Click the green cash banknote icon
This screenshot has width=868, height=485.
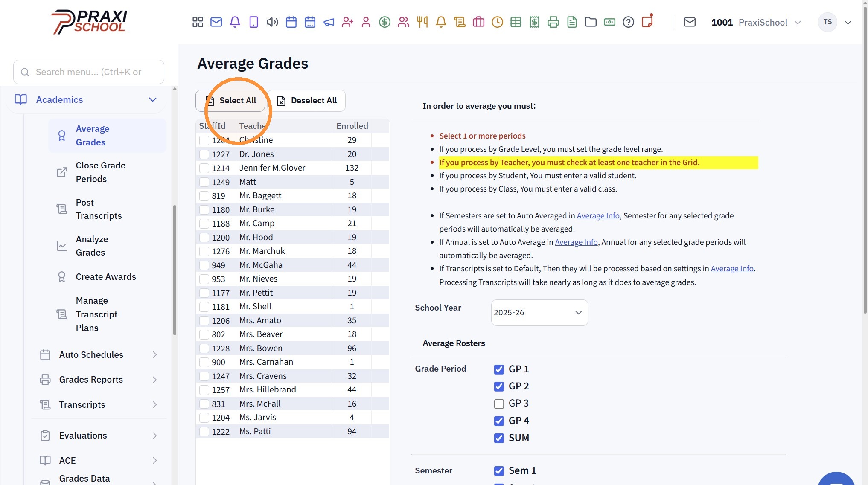pos(610,22)
